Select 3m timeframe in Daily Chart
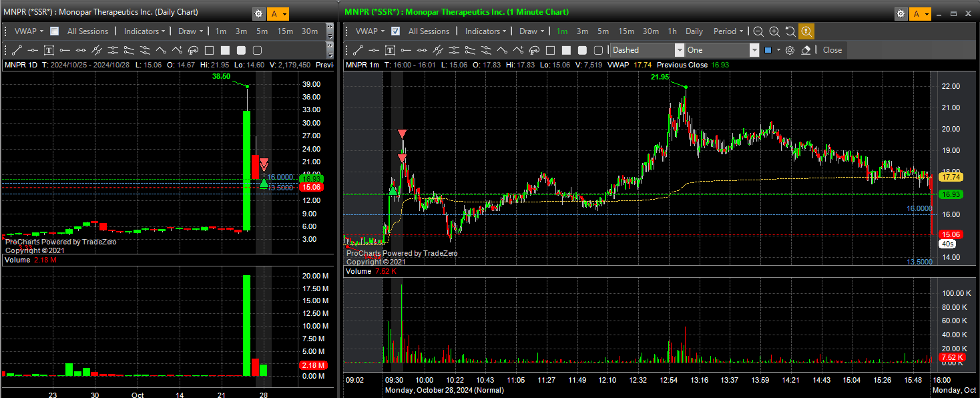This screenshot has height=398, width=980. click(241, 31)
